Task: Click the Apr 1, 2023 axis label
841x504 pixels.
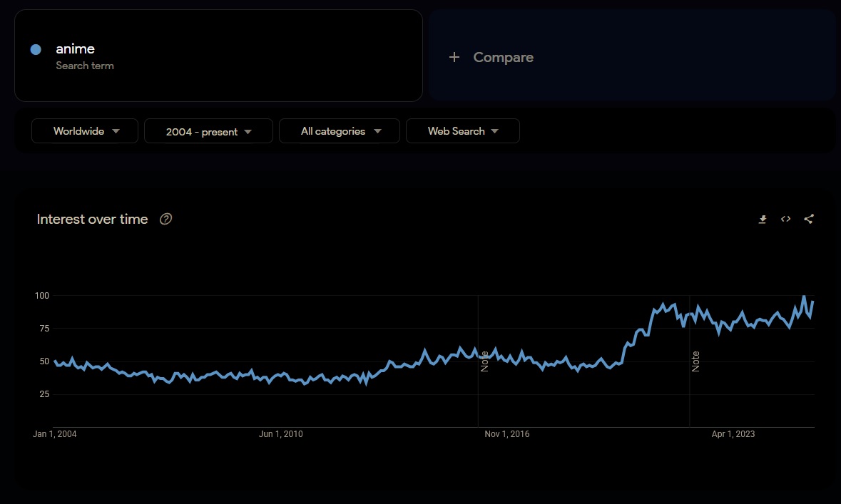Action: [x=733, y=433]
